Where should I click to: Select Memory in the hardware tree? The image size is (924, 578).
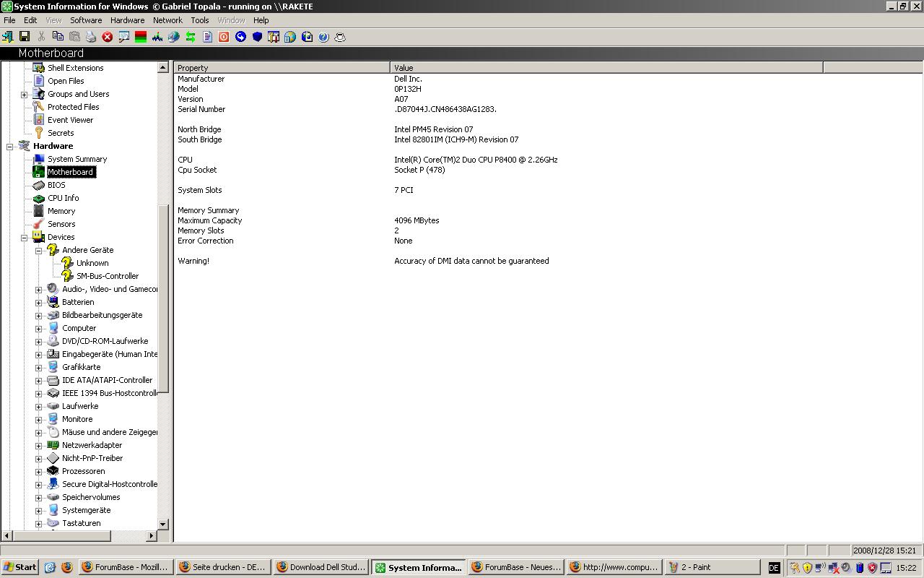(61, 211)
